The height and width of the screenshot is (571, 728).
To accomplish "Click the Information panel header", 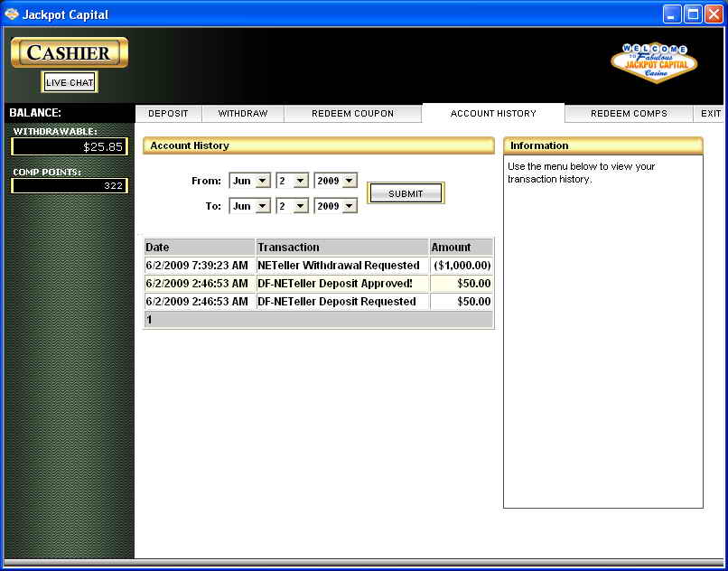I will pyautogui.click(x=603, y=145).
